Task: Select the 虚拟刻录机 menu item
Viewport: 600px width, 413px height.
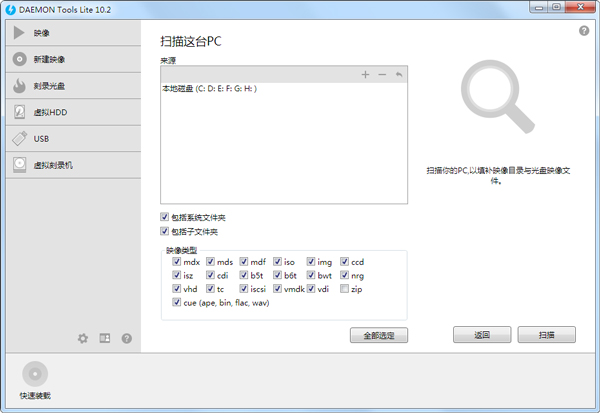Action: tap(73, 165)
